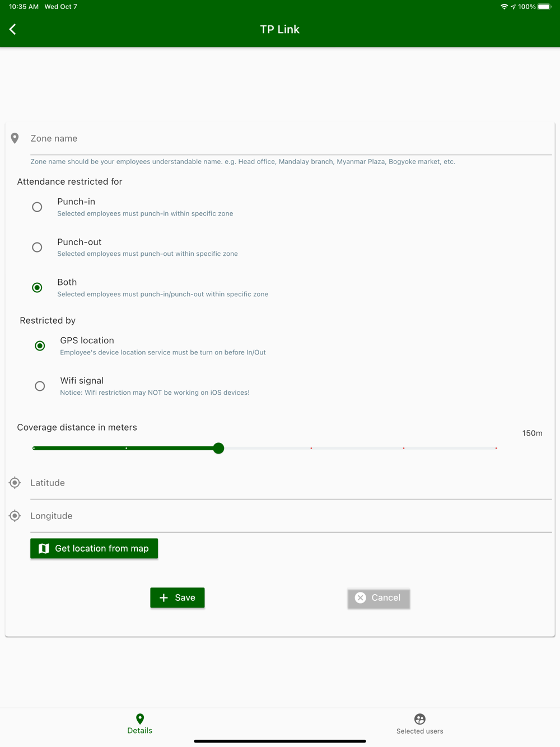Tap the location pin icon beside Zone name

[x=15, y=138]
